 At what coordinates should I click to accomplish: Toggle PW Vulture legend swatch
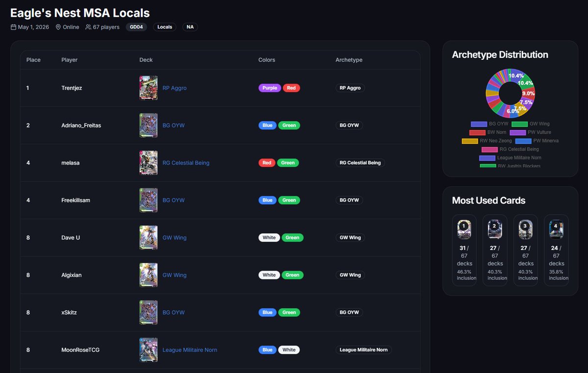point(518,132)
